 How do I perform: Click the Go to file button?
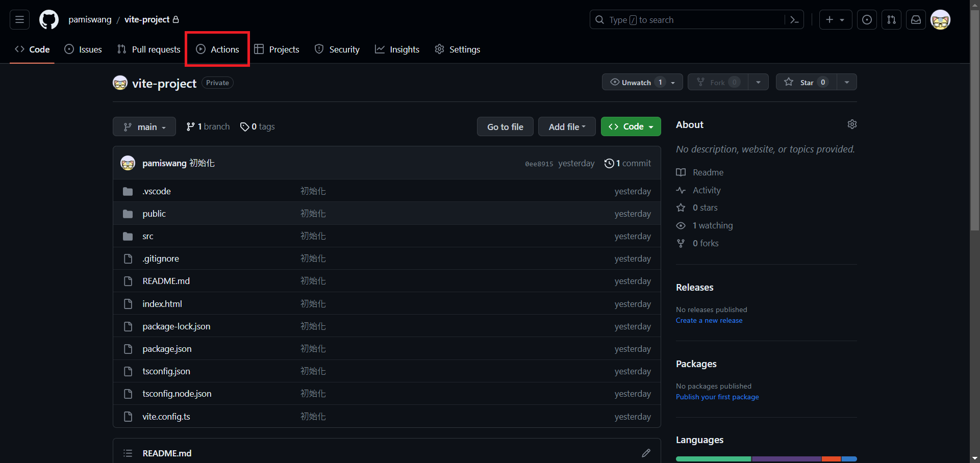505,126
